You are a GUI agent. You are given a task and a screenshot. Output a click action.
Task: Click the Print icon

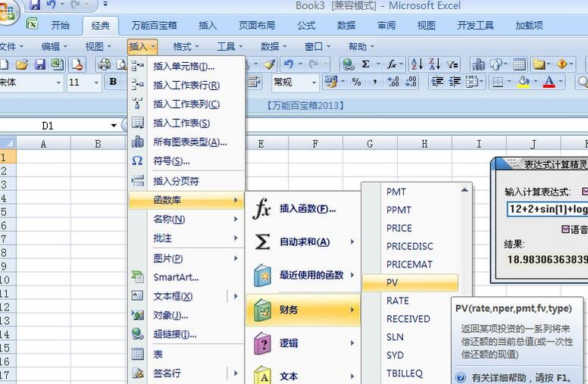[105, 65]
